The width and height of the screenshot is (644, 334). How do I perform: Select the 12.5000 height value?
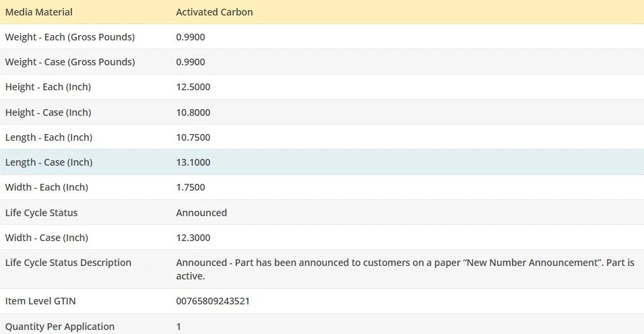click(193, 87)
